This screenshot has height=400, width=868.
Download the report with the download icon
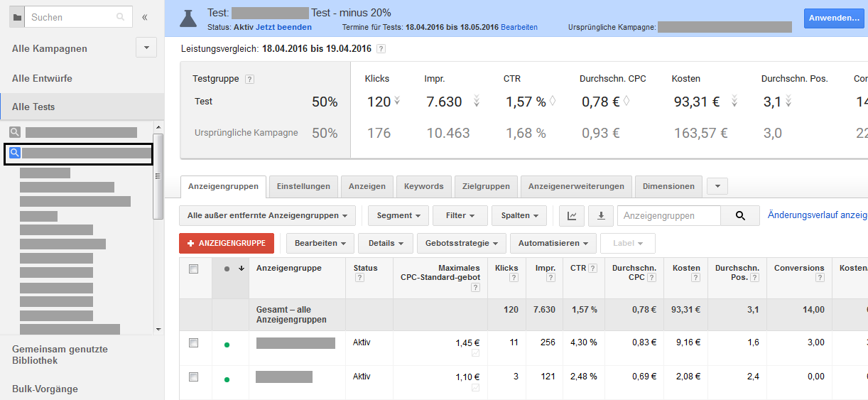point(600,215)
